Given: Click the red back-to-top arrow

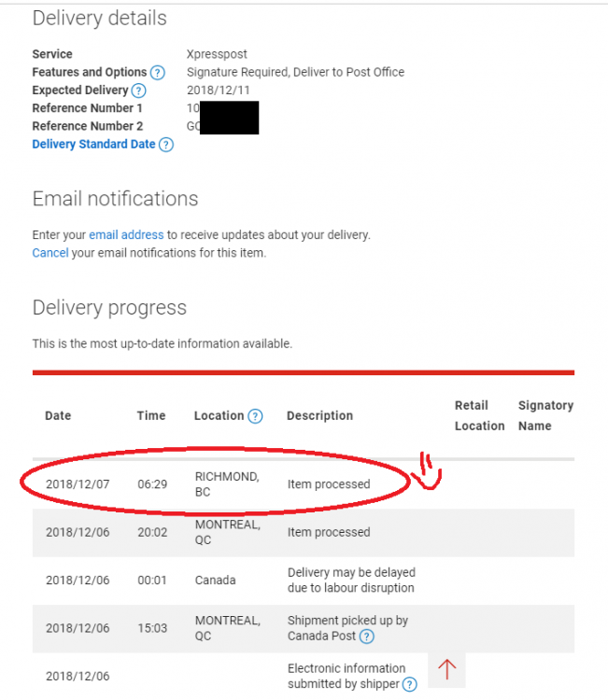Looking at the screenshot, I should (x=446, y=669).
